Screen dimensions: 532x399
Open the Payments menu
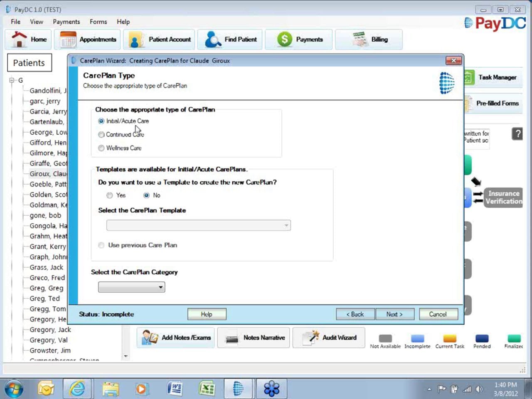[66, 22]
